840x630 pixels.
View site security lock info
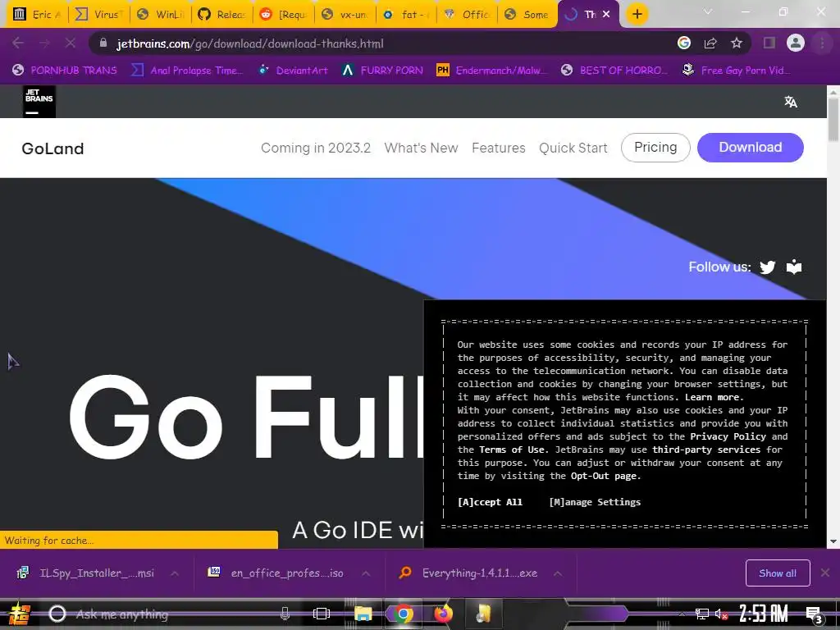[103, 43]
